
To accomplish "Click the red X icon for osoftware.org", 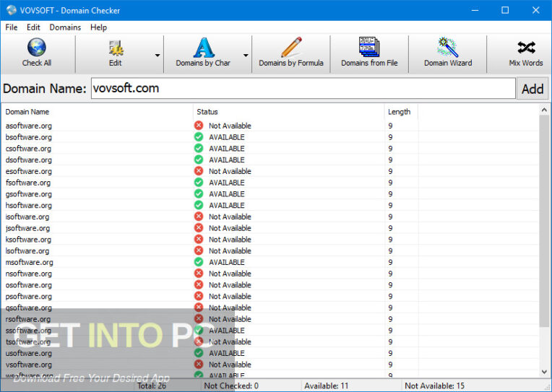I will tap(199, 284).
